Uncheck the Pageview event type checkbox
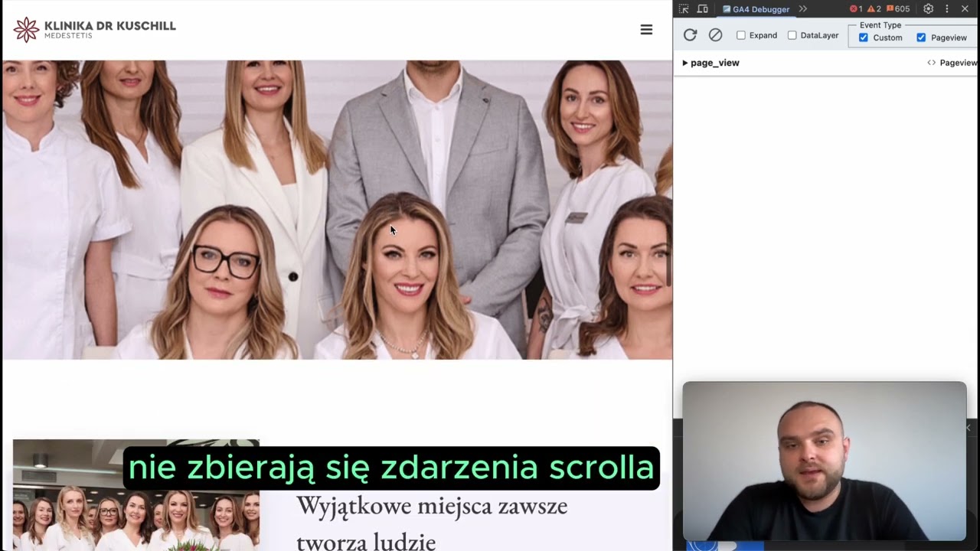The width and height of the screenshot is (980, 551). coord(921,37)
